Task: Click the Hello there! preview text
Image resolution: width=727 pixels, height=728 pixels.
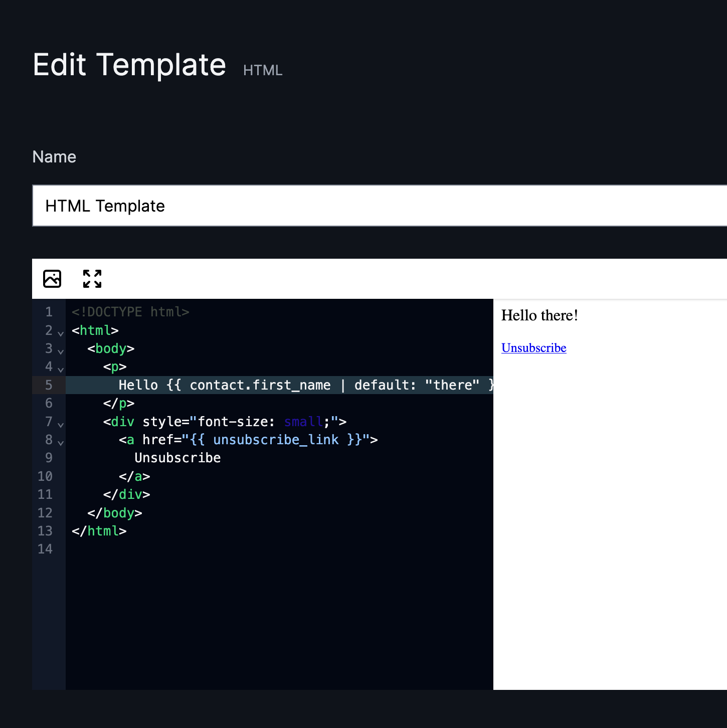Action: tap(539, 315)
